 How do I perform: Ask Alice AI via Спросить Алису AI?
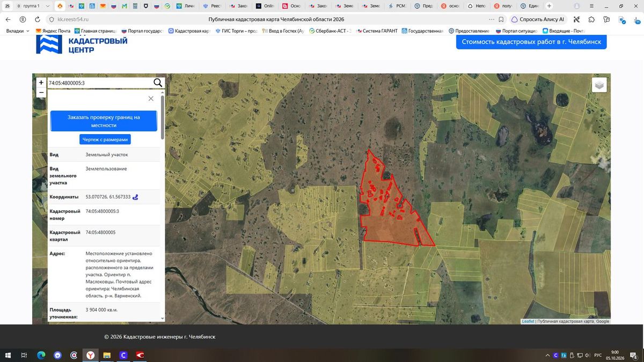coord(537,19)
